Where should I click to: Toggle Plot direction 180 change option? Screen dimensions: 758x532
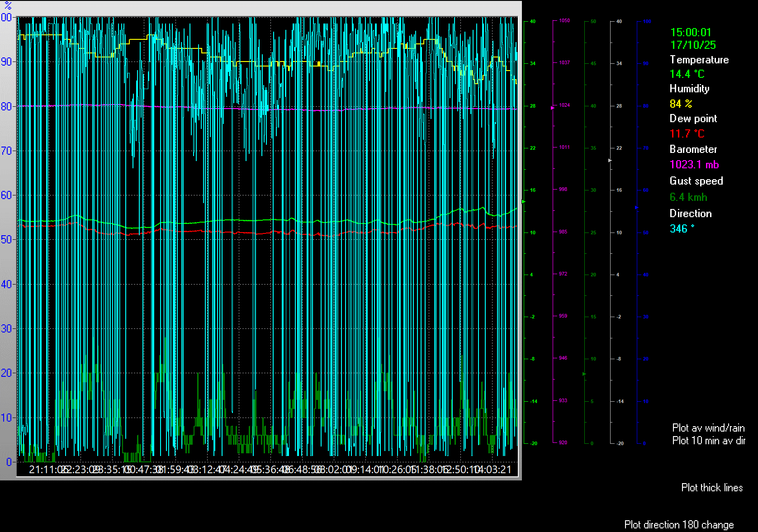679,525
